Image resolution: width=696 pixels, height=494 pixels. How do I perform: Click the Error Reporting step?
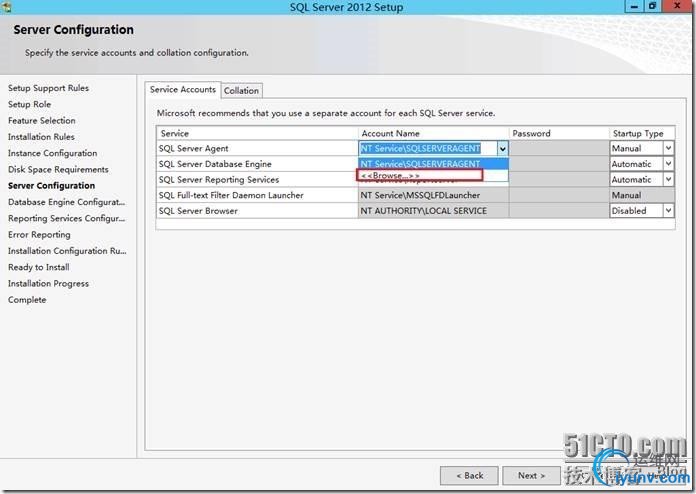pyautogui.click(x=39, y=234)
